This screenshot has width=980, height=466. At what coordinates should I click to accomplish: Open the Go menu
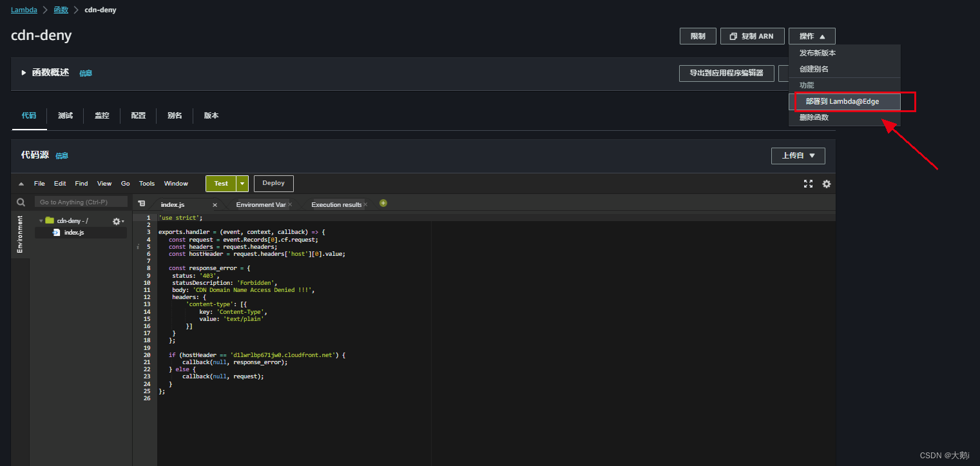tap(126, 184)
